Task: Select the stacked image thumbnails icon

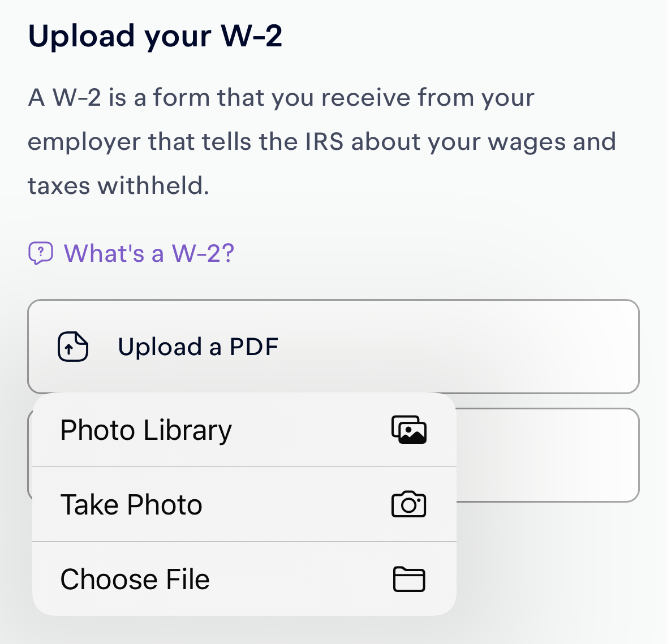Action: click(409, 429)
